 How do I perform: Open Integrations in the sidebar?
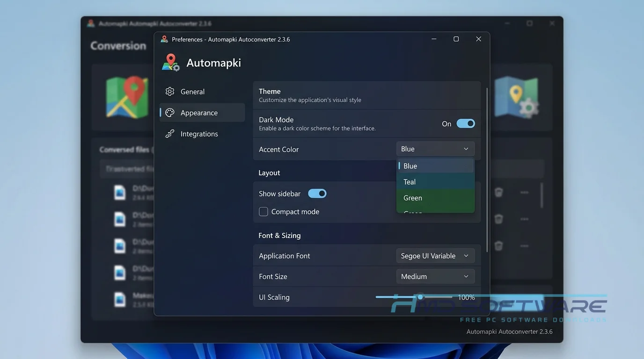coord(202,134)
